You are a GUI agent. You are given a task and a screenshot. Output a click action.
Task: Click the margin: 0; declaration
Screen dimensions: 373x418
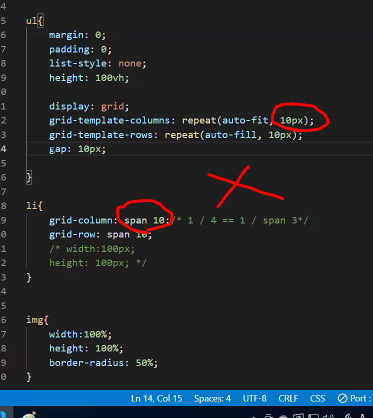tap(77, 35)
